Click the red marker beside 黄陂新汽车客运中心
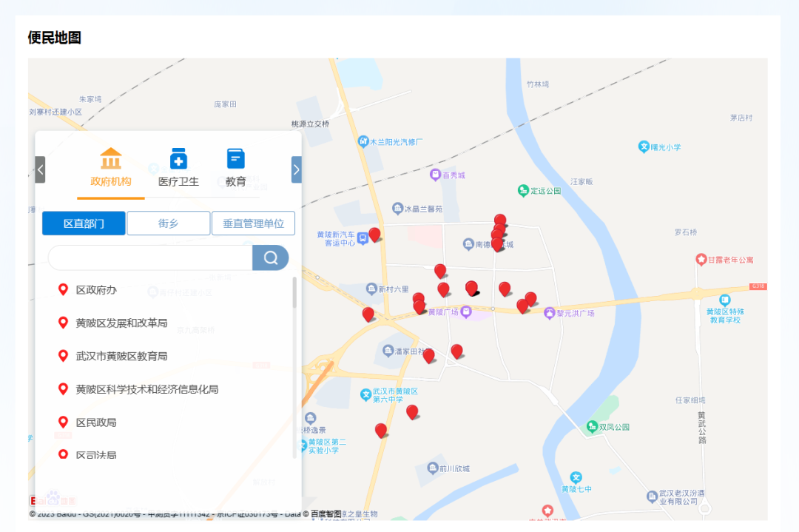This screenshot has height=532, width=799. 374,235
